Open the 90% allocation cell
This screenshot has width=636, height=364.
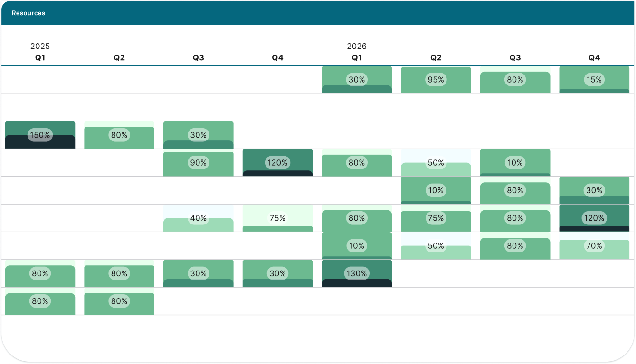coord(199,163)
